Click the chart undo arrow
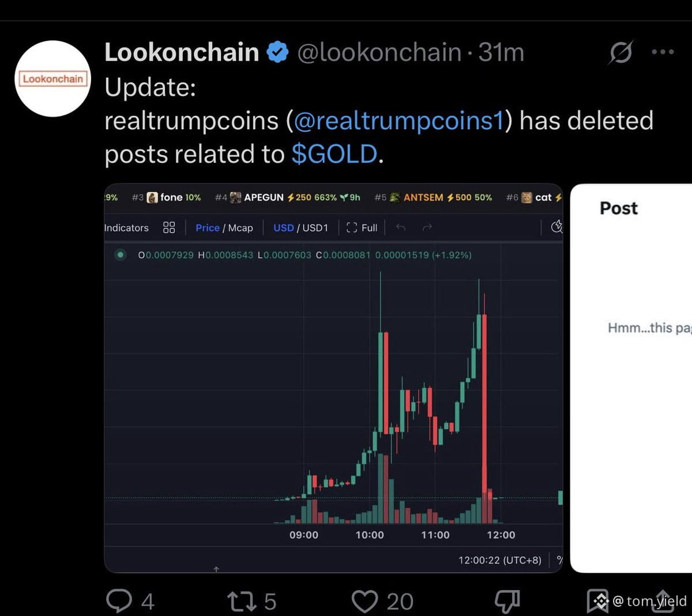 [401, 228]
